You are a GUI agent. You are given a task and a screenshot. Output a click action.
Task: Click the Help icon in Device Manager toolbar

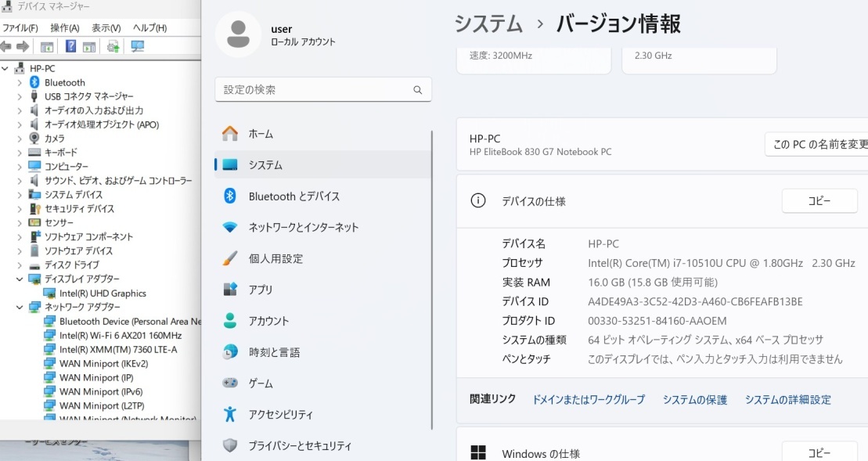72,46
